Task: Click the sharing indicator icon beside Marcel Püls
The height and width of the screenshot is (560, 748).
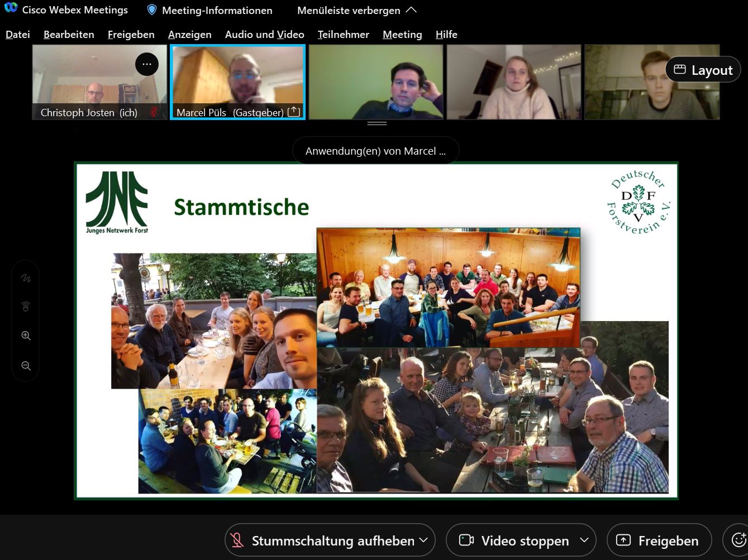Action: (294, 112)
